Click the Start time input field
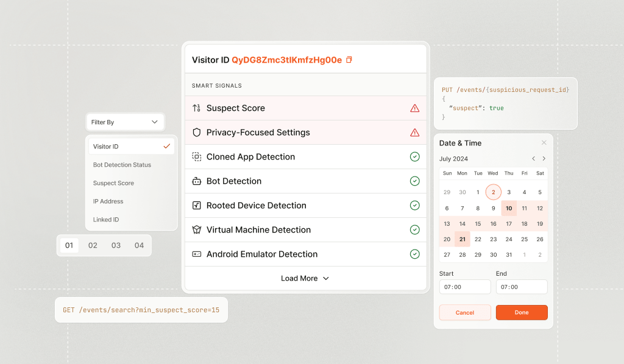The image size is (624, 364). click(x=464, y=287)
